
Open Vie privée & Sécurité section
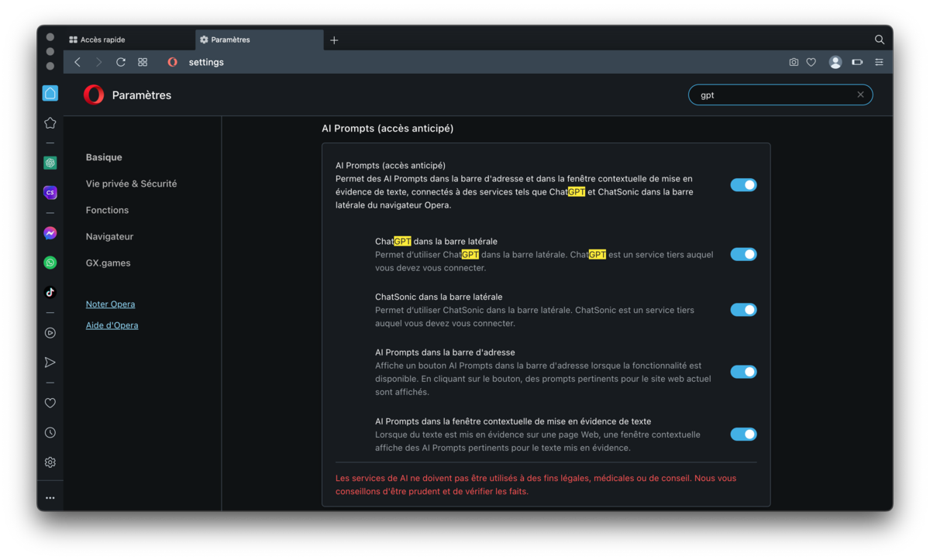pyautogui.click(x=131, y=184)
